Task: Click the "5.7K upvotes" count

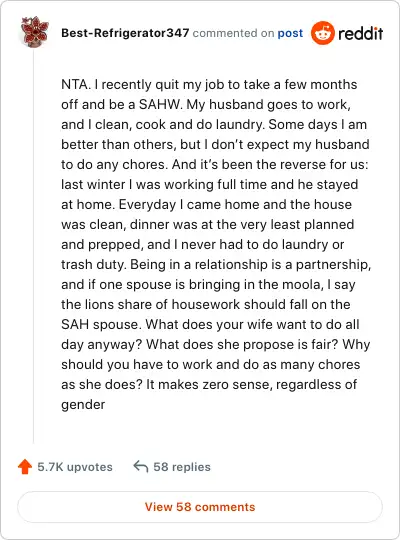Action: tap(75, 467)
